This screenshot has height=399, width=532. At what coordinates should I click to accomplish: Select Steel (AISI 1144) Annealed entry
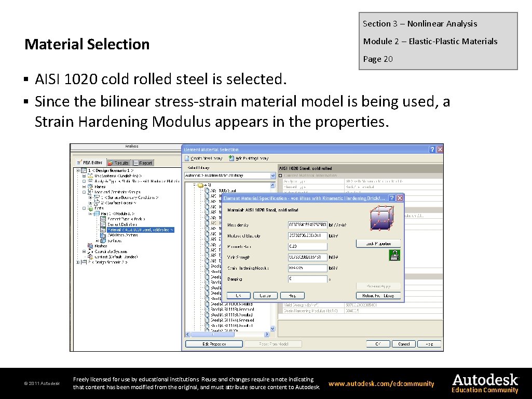(233, 320)
